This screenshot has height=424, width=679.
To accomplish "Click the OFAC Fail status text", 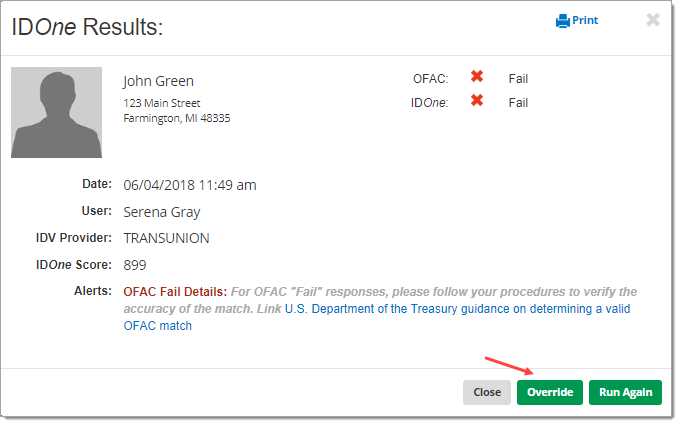I will click(x=518, y=79).
